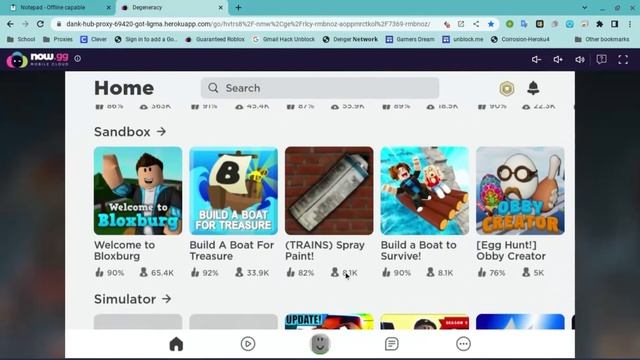Viewport: 640px width, 360px height.
Task: Go forward in the browser
Action: click(x=25, y=24)
